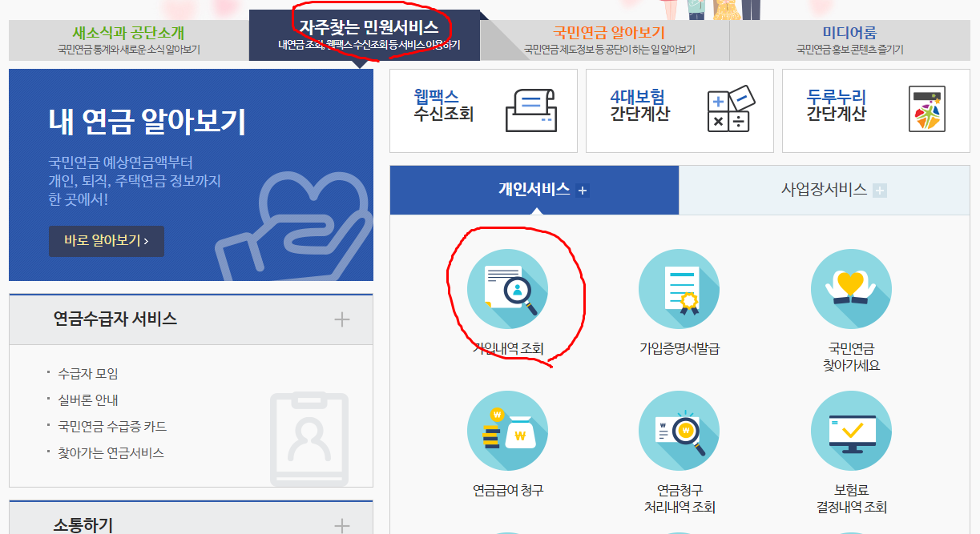Viewport: 980px width, 534px height.
Task: Open the 새소식과 공단소개 menu
Action: click(129, 40)
